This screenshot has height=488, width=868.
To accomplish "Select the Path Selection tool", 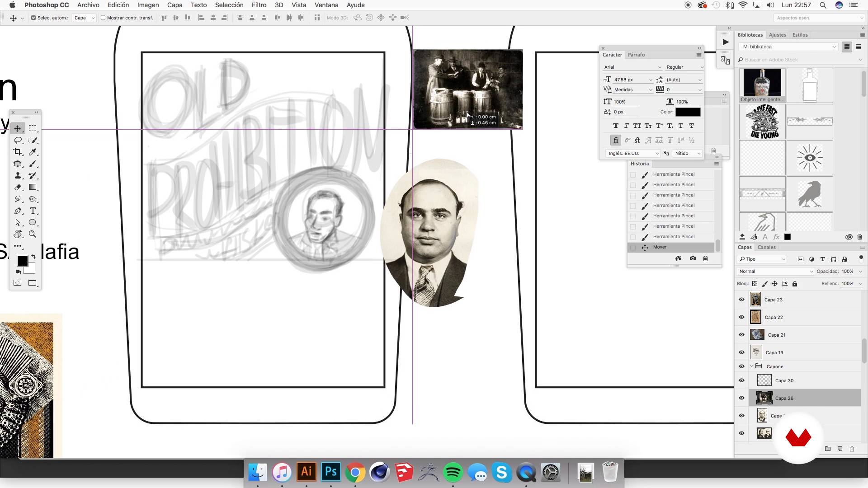I will 18,223.
